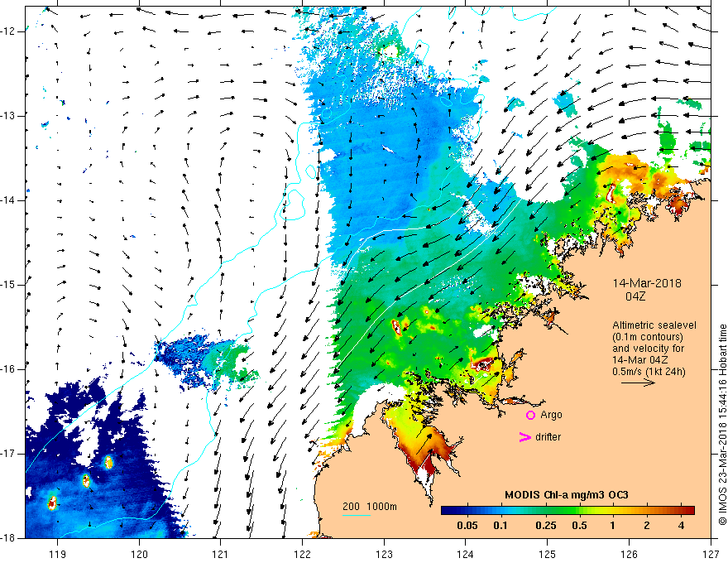Click the '14-Mar-2018' date label
The image size is (728, 563).
coord(647,283)
